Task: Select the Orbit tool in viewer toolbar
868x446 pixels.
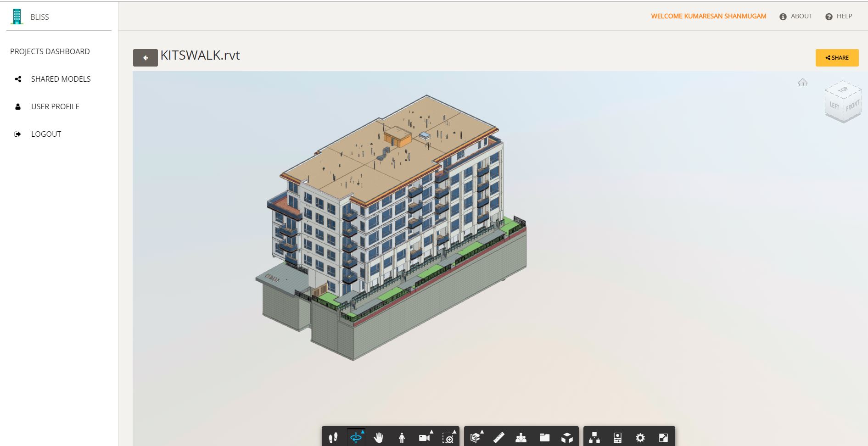Action: (356, 438)
